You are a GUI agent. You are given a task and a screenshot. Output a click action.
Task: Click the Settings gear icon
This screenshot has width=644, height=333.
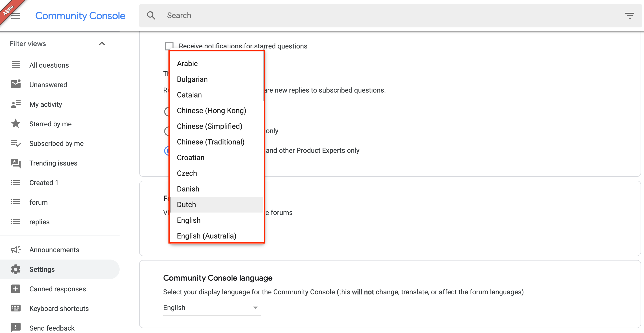[x=15, y=269]
